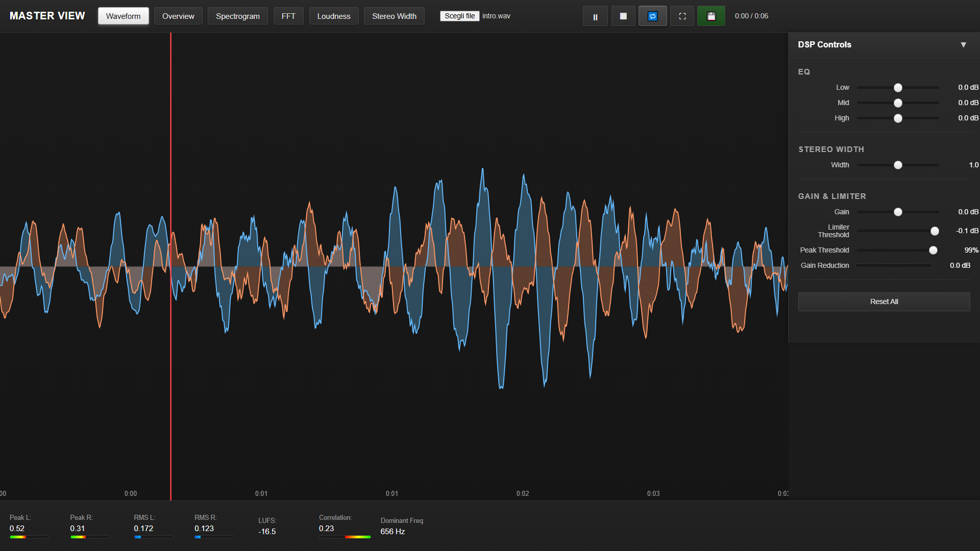Enter fullscreen view
Image resolution: width=980 pixels, height=551 pixels.
tap(682, 16)
